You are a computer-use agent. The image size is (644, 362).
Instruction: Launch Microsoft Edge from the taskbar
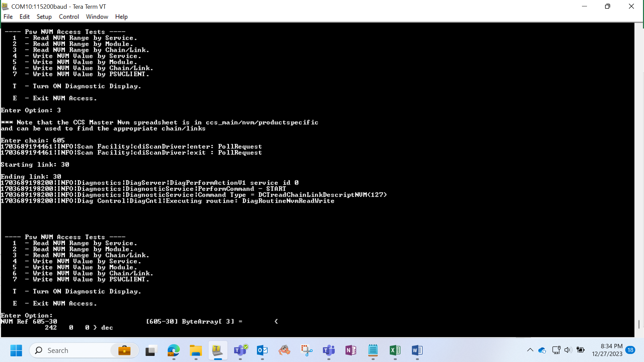(173, 350)
